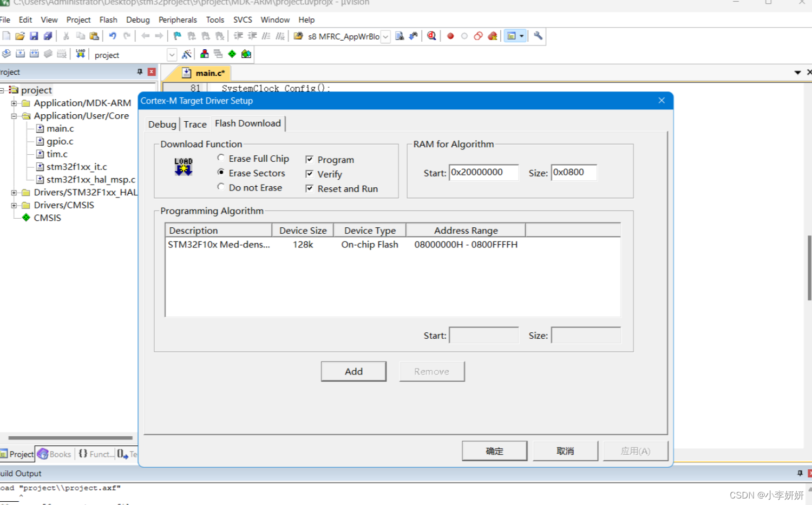Click the Configuration wrench icon
Viewport: 812px width, 505px height.
(x=538, y=36)
